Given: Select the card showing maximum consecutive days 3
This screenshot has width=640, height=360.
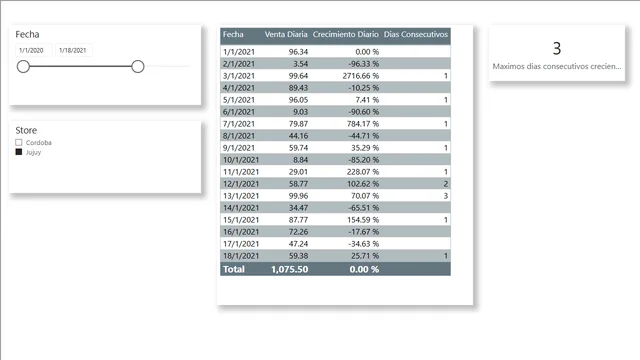Looking at the screenshot, I should (557, 53).
